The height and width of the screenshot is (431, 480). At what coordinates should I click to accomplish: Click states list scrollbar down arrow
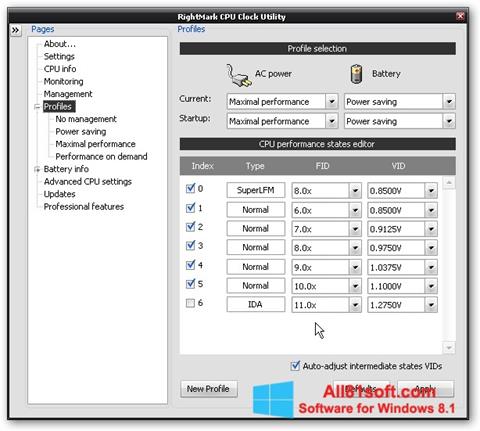[x=449, y=348]
